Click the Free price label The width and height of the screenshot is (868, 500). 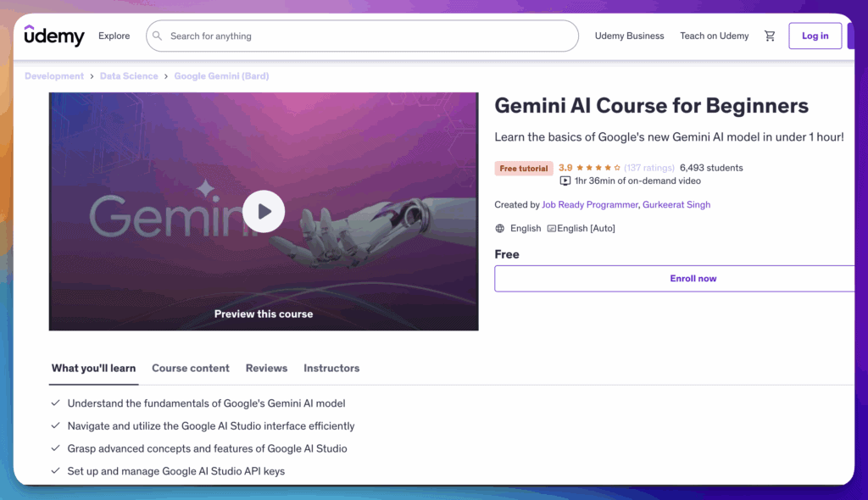507,255
